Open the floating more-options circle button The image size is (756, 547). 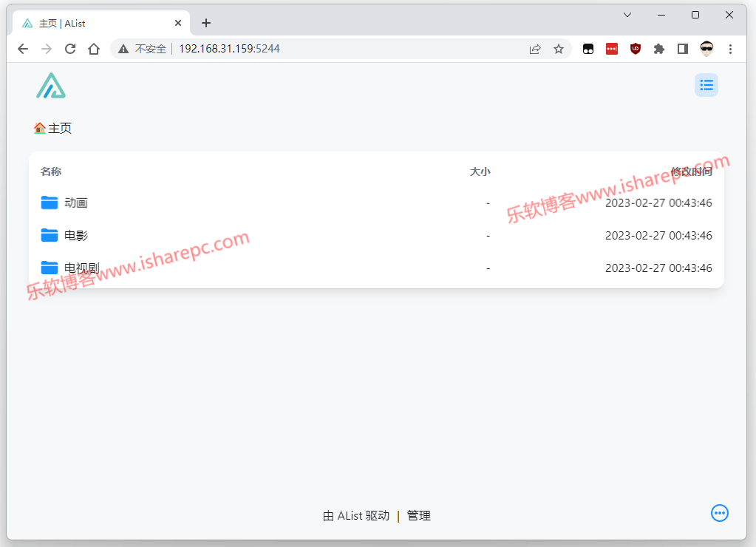(719, 513)
